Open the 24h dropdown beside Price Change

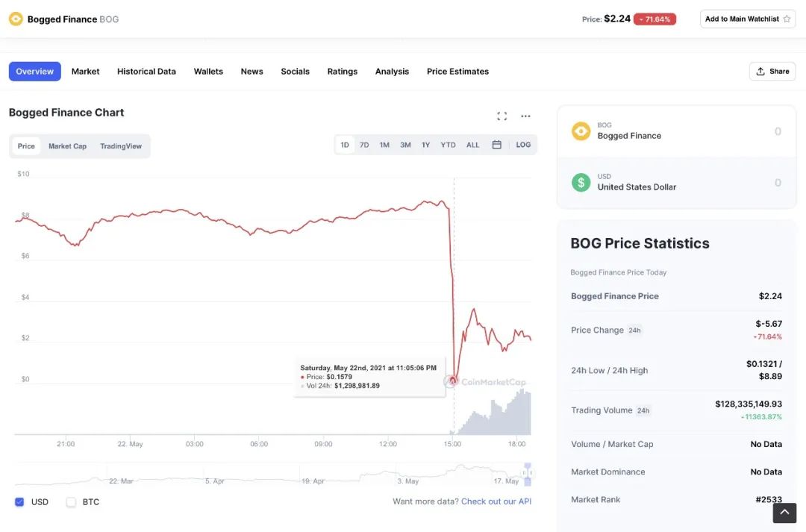tap(634, 330)
